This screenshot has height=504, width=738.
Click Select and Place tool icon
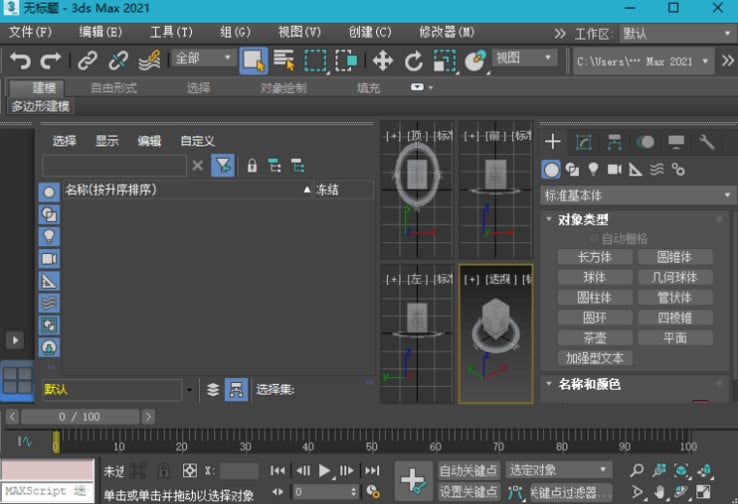point(475,61)
